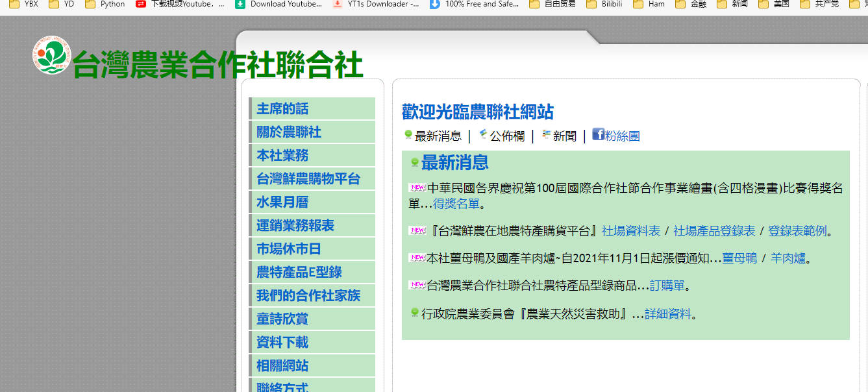The width and height of the screenshot is (868, 392).
Task: Expand the 金融 bookmark folder
Action: pyautogui.click(x=691, y=4)
